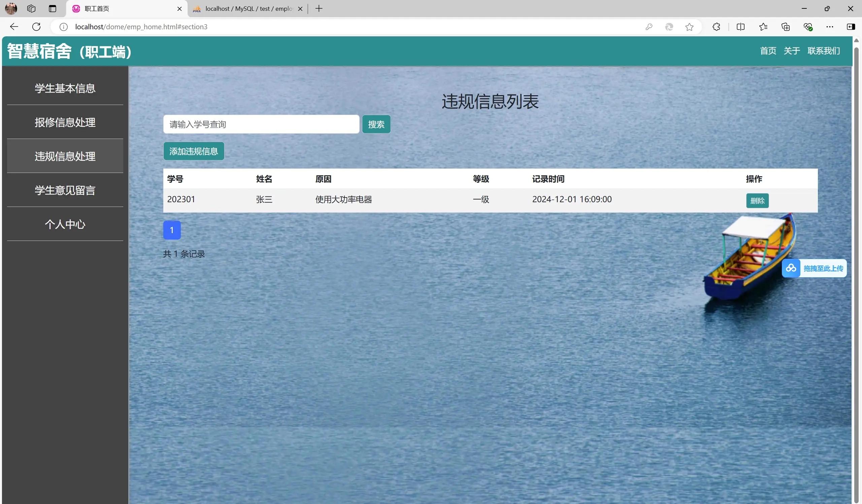
Task: Go to 个人中心 in sidebar
Action: point(65,224)
